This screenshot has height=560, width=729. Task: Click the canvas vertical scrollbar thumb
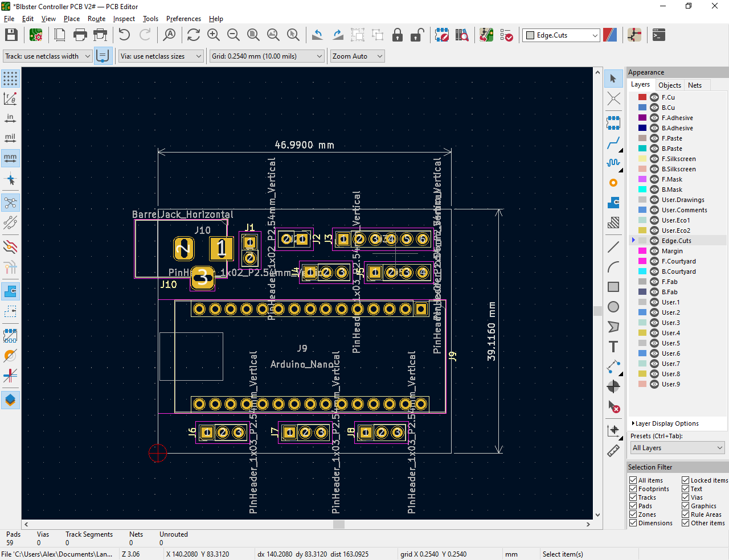coord(597,311)
